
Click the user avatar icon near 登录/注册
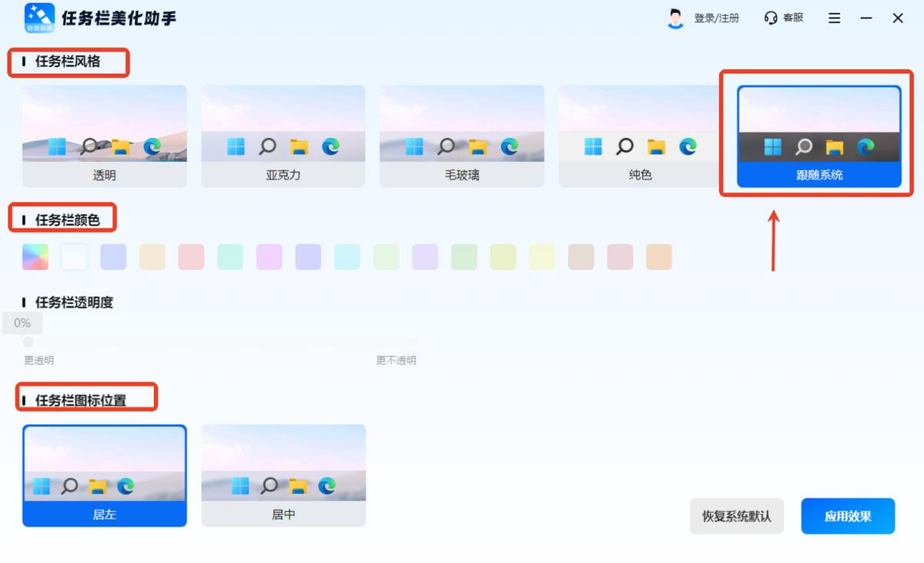676,17
